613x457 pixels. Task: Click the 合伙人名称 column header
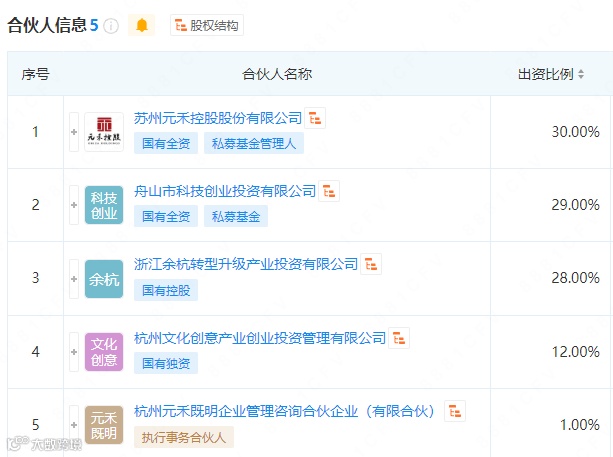point(277,74)
